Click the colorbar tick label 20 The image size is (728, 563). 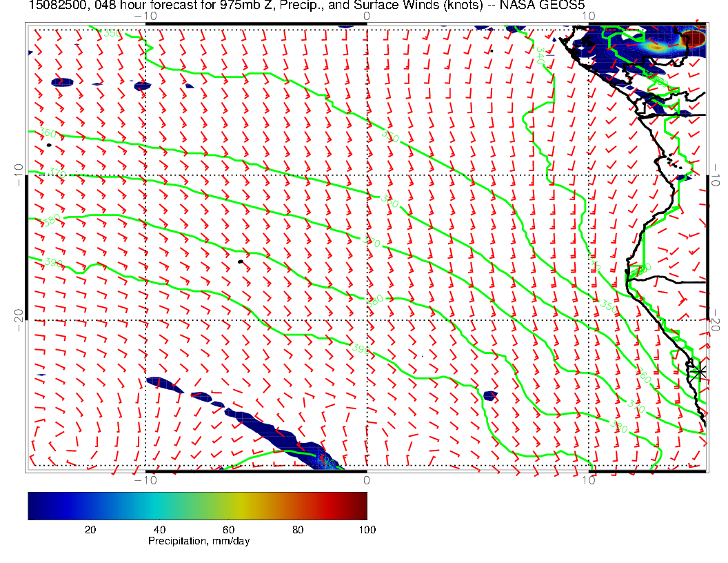pyautogui.click(x=90, y=529)
